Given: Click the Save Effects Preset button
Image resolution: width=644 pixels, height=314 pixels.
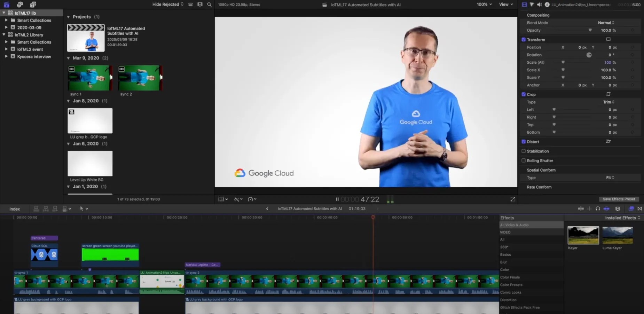Looking at the screenshot, I should click(x=619, y=199).
